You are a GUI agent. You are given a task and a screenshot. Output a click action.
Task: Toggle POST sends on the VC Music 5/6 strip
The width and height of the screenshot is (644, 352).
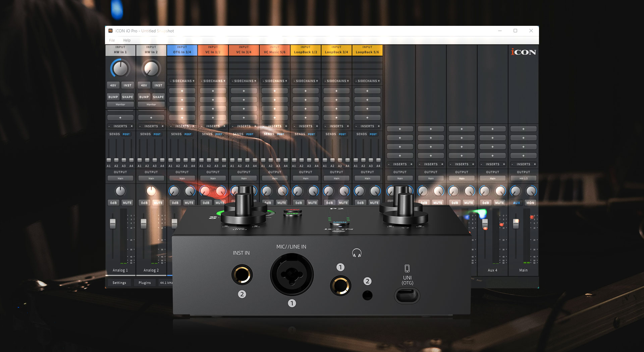pyautogui.click(x=280, y=134)
